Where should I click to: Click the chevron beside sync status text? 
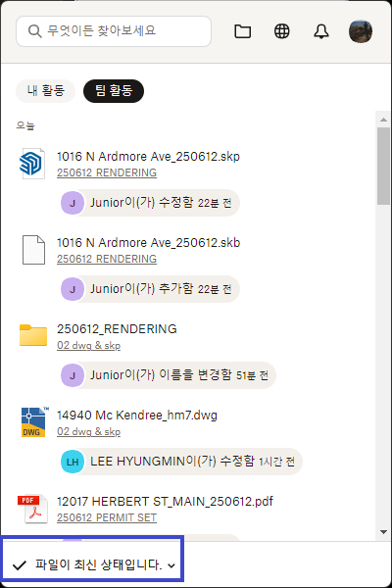point(171,565)
